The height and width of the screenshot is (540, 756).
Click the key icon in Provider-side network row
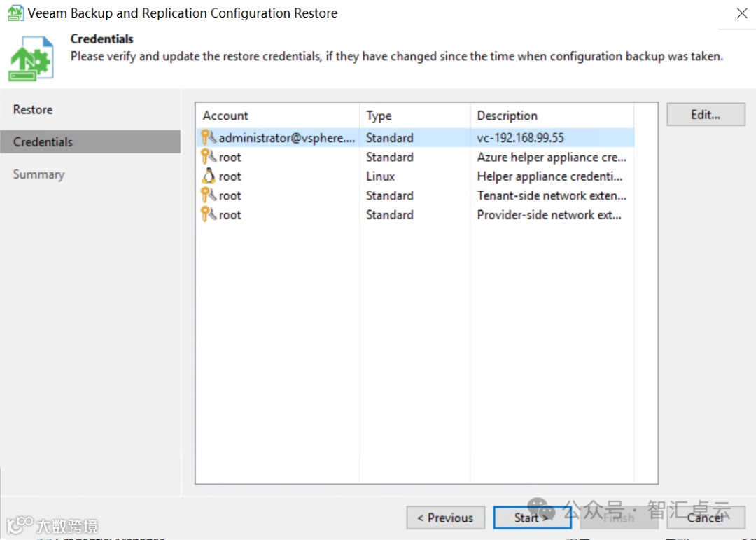209,215
